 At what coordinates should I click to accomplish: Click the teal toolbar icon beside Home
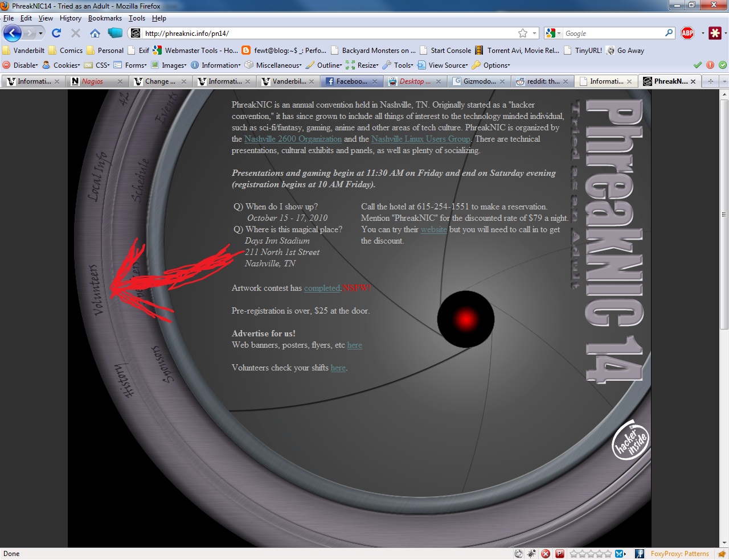pyautogui.click(x=115, y=33)
